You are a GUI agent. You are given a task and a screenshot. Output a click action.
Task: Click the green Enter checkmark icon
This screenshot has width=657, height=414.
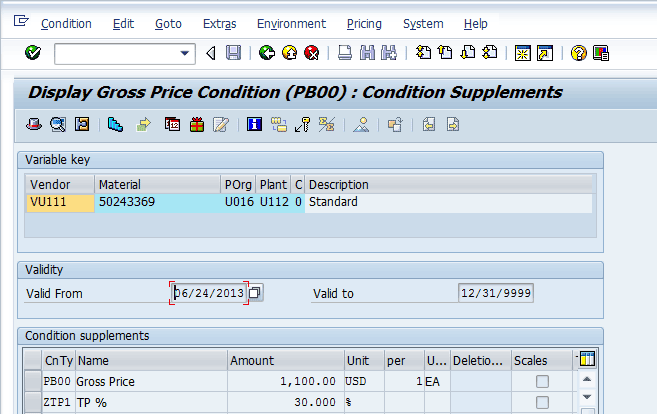pos(33,53)
